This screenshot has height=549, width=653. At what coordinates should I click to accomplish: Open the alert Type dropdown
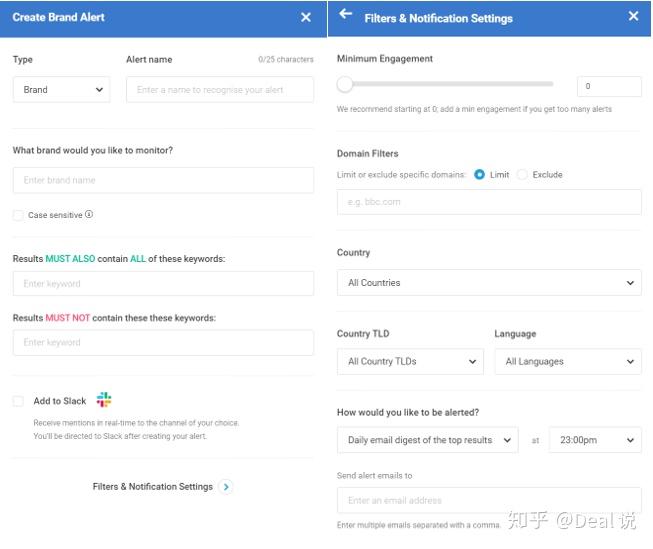[61, 90]
